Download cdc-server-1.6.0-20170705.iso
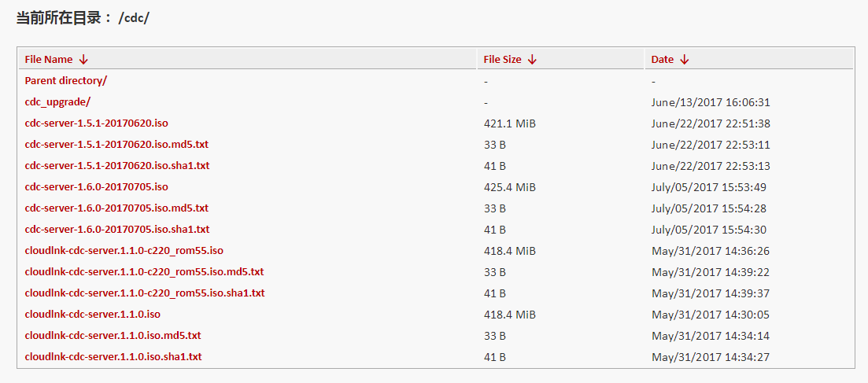This screenshot has height=383, width=868. tap(96, 187)
